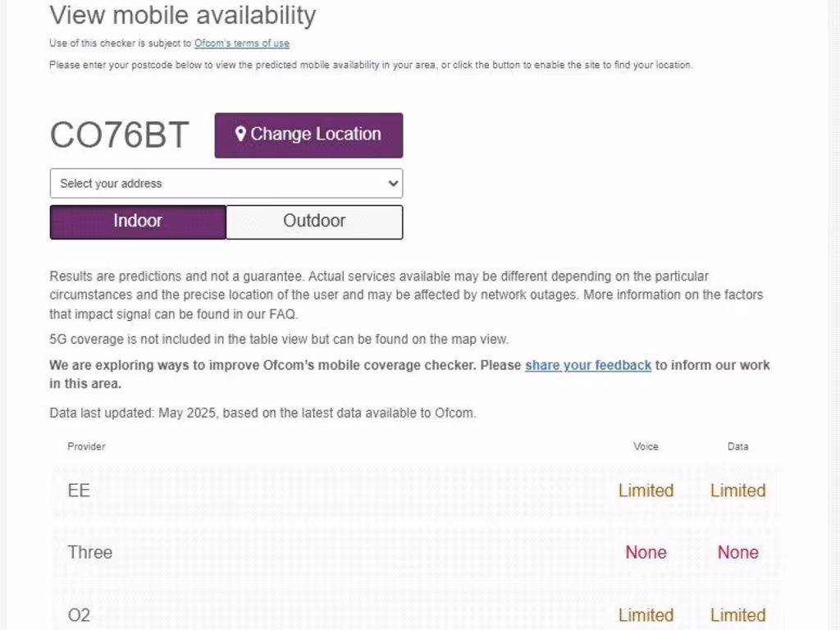Click the map pin icon in Change Location
The image size is (840, 630).
[240, 135]
